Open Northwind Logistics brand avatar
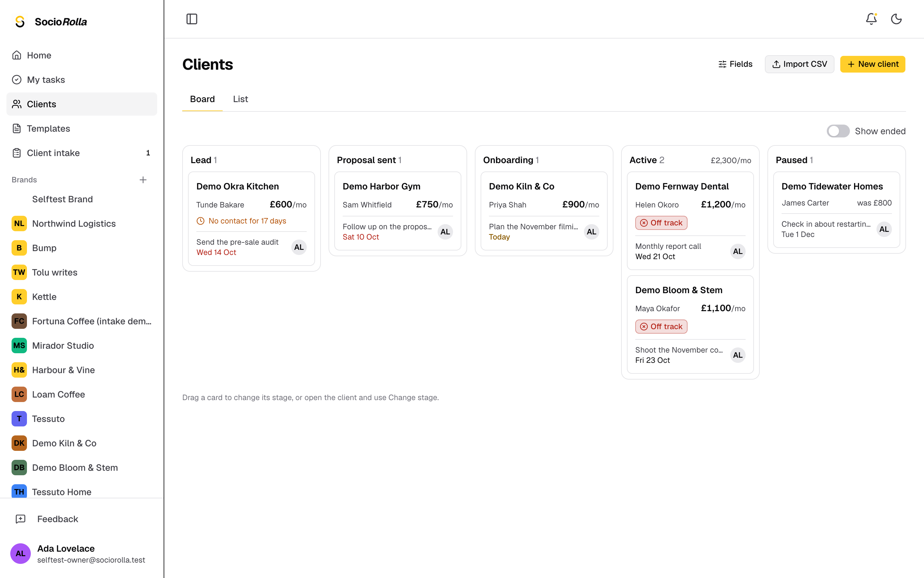Viewport: 924px width, 578px height. (19, 223)
